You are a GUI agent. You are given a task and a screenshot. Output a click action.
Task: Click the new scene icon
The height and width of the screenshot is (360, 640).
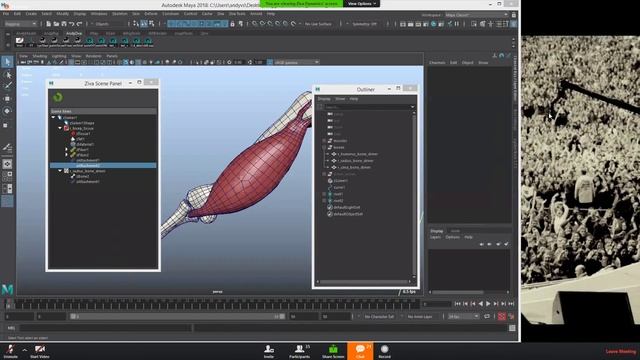(x=49, y=24)
